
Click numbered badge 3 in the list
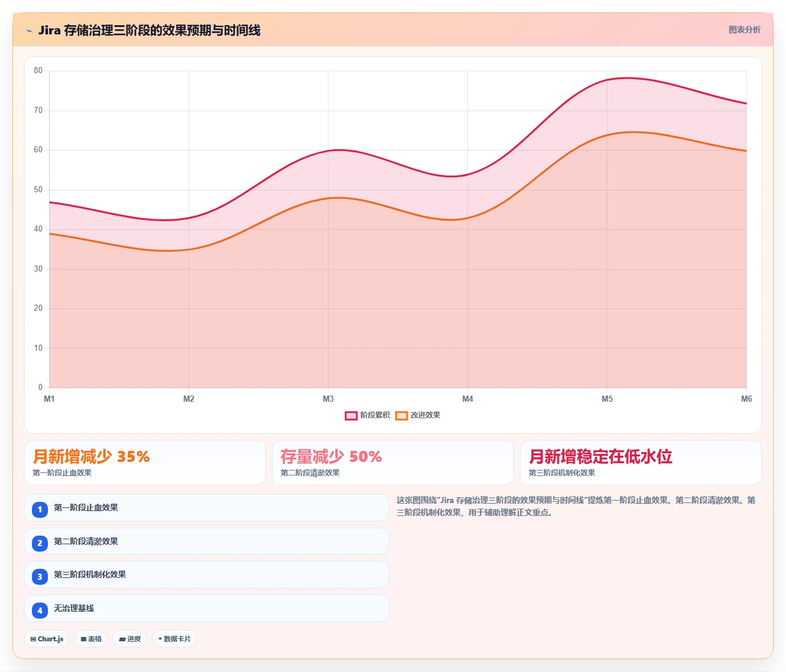pyautogui.click(x=40, y=576)
